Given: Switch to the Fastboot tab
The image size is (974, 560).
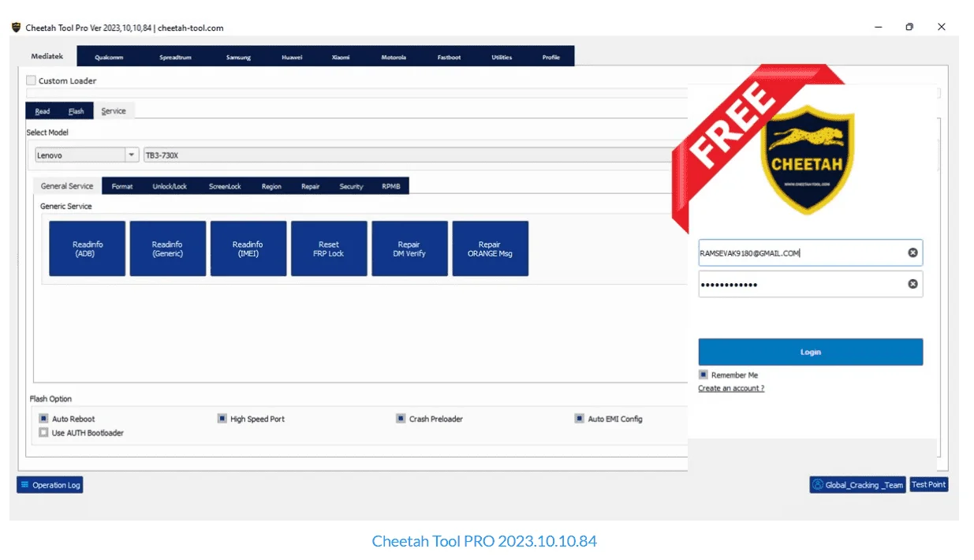Looking at the screenshot, I should point(450,57).
